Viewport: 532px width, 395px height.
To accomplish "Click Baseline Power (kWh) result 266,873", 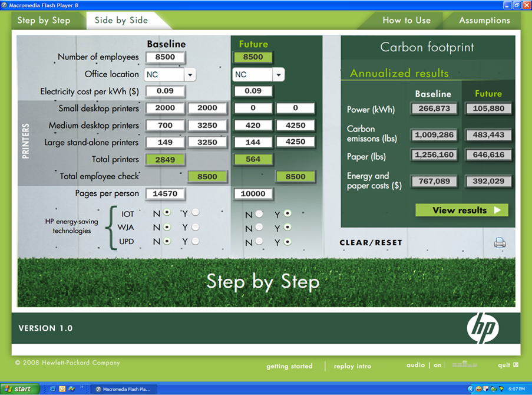I will click(x=434, y=108).
